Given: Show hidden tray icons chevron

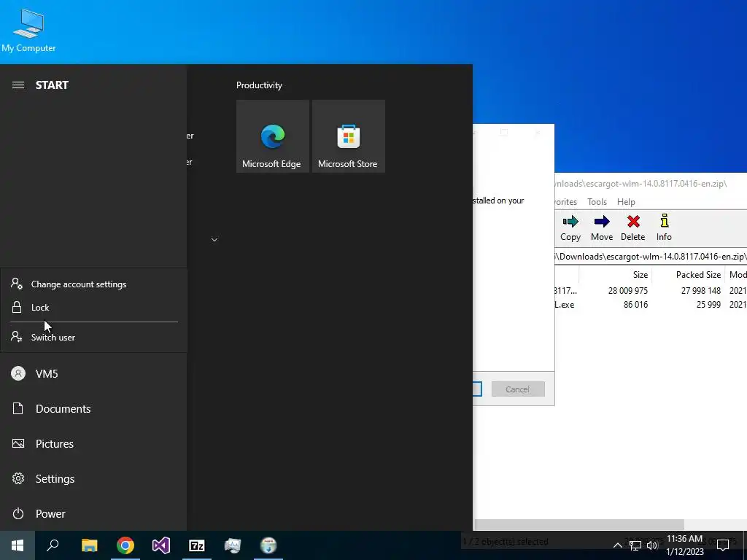Looking at the screenshot, I should point(617,545).
